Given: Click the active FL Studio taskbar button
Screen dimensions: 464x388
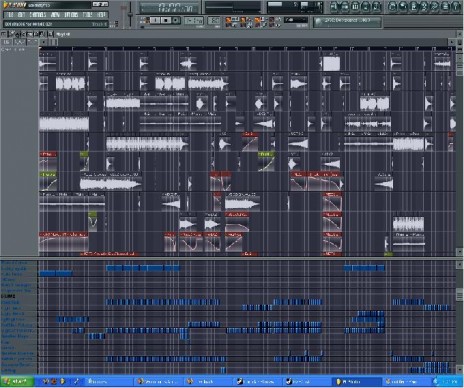Looking at the screenshot, I should [357, 381].
